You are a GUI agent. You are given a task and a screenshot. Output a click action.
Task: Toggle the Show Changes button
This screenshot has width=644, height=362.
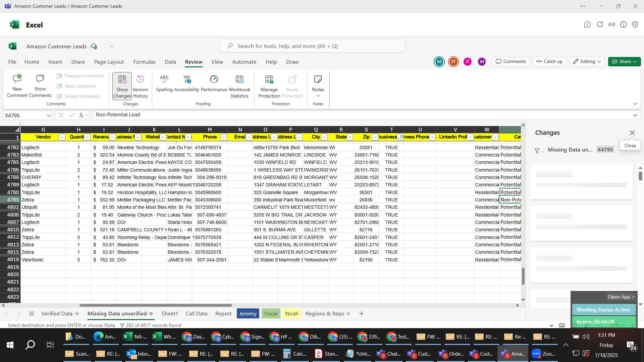(122, 86)
